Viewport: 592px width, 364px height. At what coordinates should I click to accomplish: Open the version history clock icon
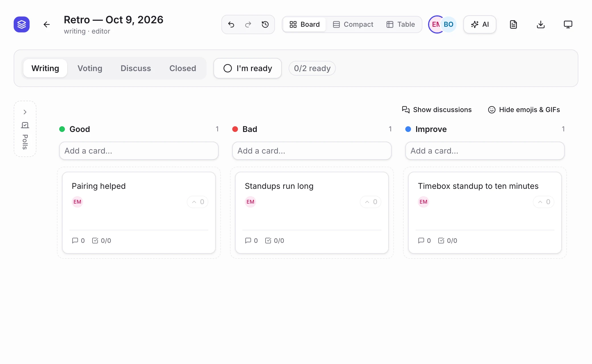[x=265, y=24]
